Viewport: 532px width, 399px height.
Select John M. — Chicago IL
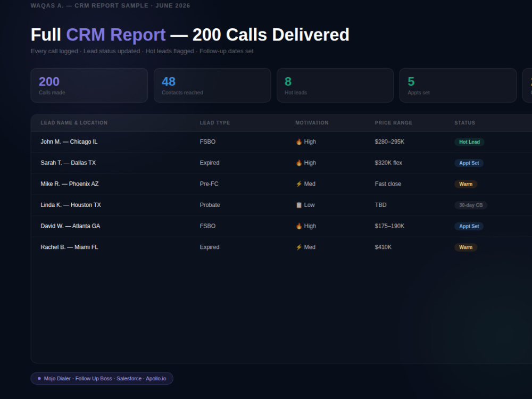69,142
